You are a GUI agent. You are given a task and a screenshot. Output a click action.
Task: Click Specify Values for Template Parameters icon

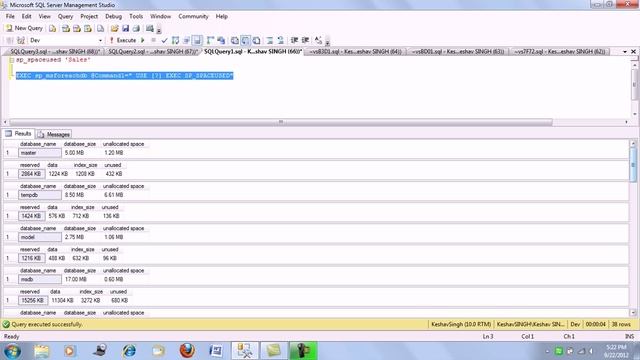click(x=318, y=40)
